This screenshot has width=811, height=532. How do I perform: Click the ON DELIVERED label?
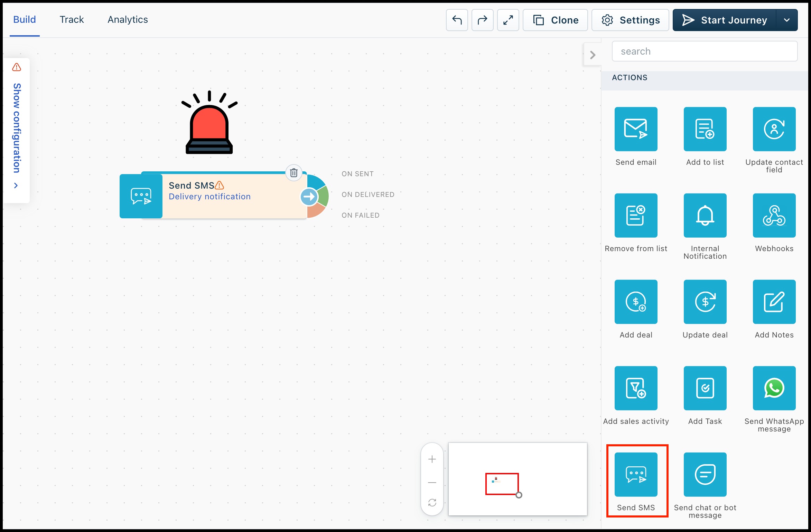pos(368,195)
